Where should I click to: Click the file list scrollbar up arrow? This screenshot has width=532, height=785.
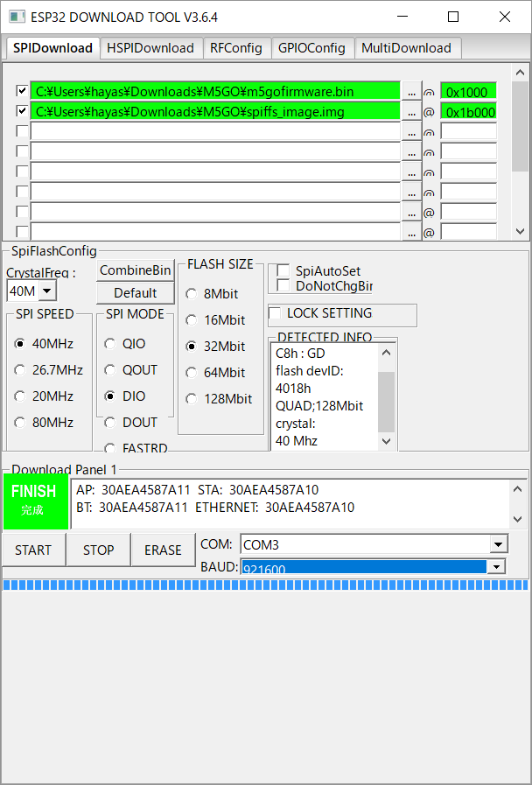tap(520, 74)
